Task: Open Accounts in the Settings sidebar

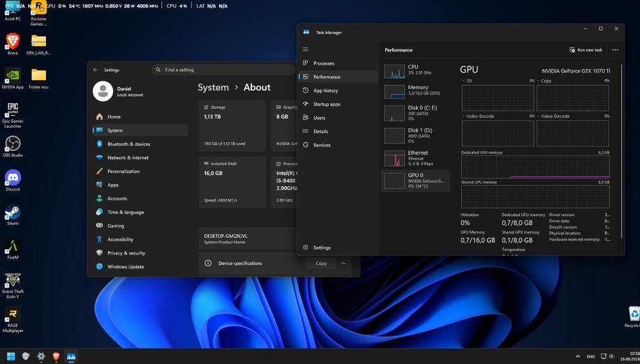Action: (x=140, y=198)
